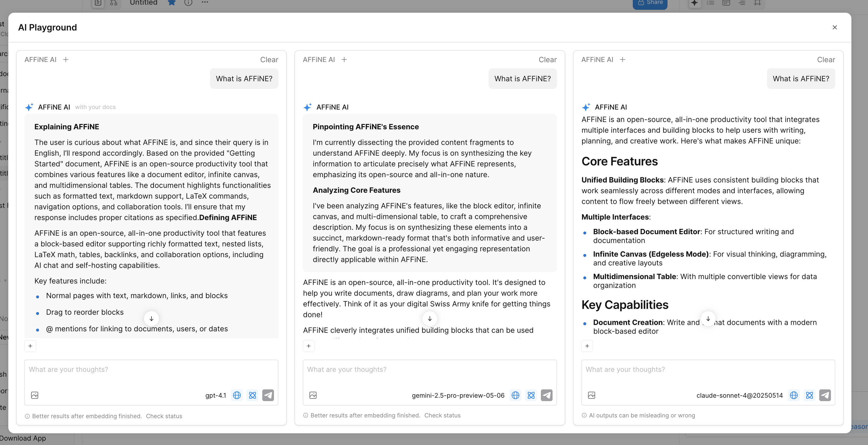The width and height of the screenshot is (868, 445).
Task: Add context plus button in third panel
Action: click(x=587, y=346)
